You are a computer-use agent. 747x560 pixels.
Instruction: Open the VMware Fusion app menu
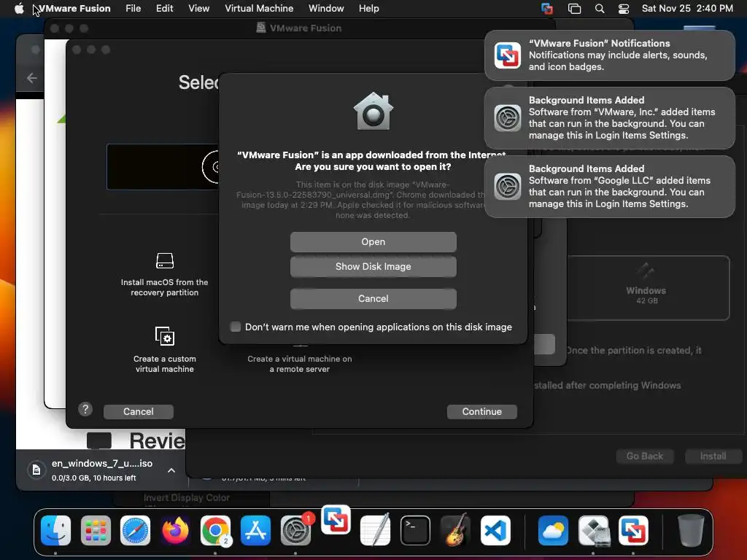click(74, 9)
